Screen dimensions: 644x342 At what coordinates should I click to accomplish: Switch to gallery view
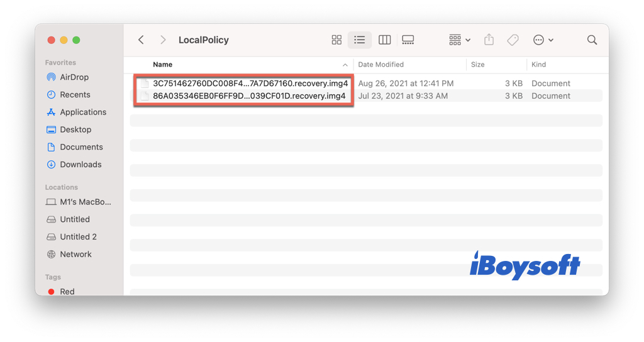coord(408,40)
